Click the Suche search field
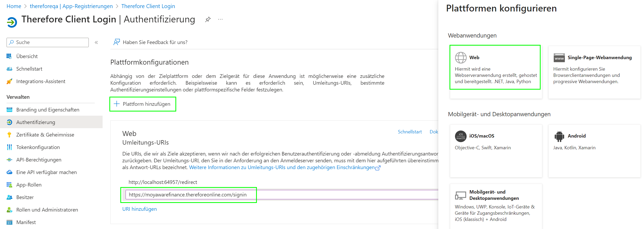The width and height of the screenshot is (644, 229). click(48, 42)
